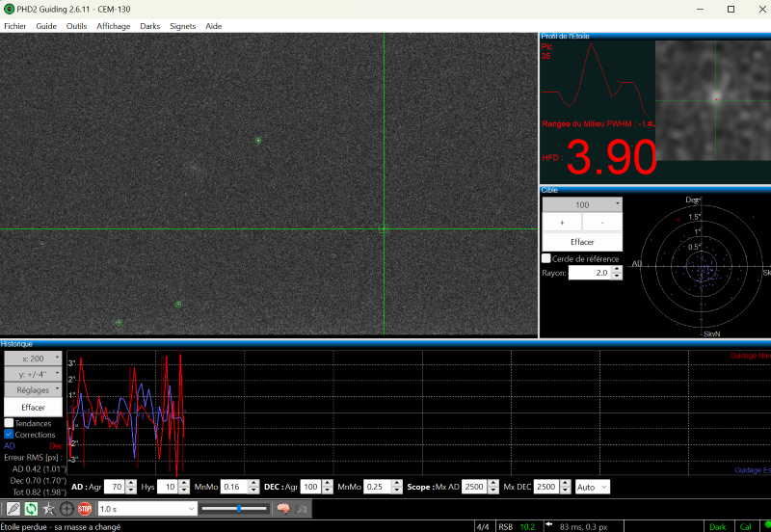The image size is (771, 532).
Task: Open the Signets menu
Action: click(x=181, y=26)
